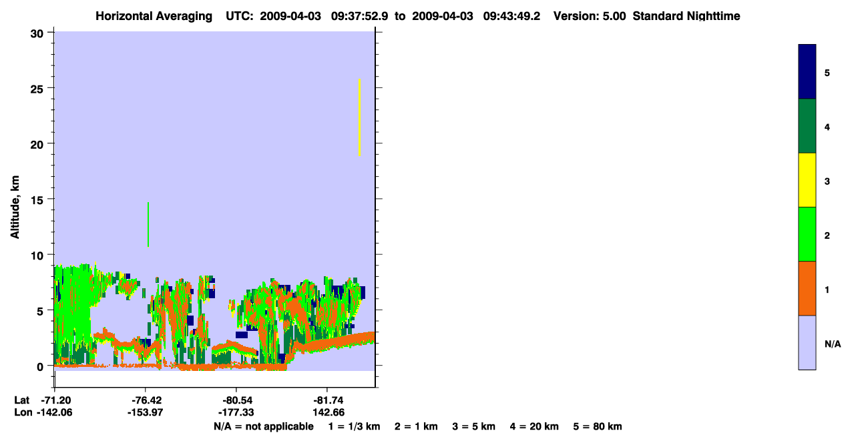Click the 'Standard Nighttime' label

coord(686,16)
